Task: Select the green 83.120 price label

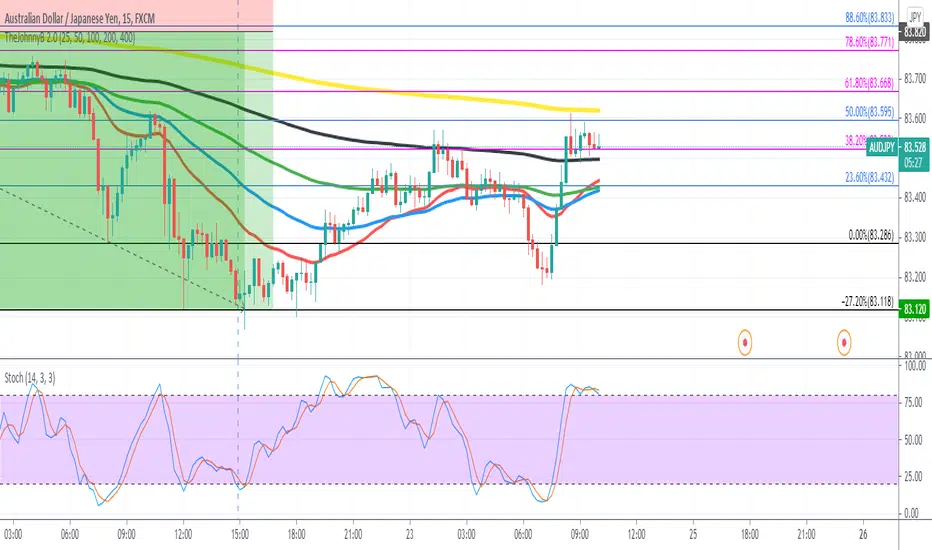Action: point(915,309)
